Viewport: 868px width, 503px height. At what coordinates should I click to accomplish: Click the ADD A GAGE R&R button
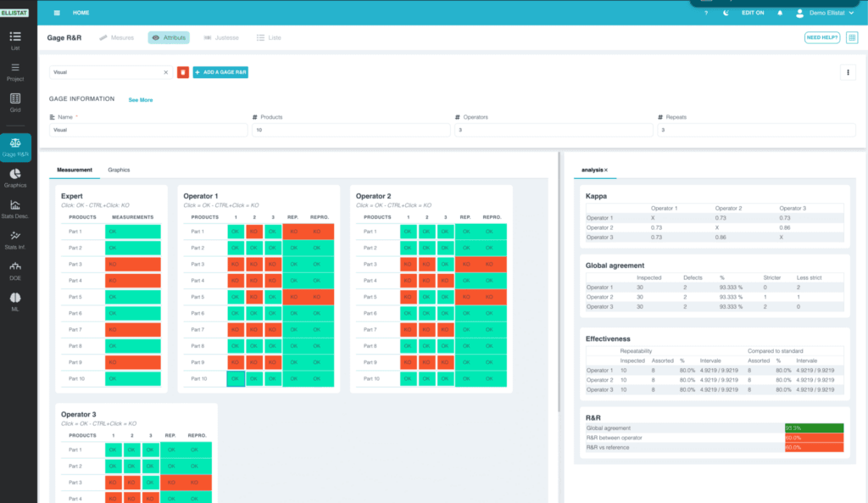(x=218, y=72)
